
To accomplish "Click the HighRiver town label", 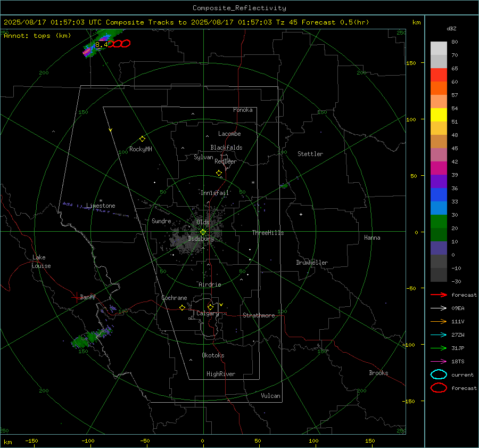I will pyautogui.click(x=221, y=374).
